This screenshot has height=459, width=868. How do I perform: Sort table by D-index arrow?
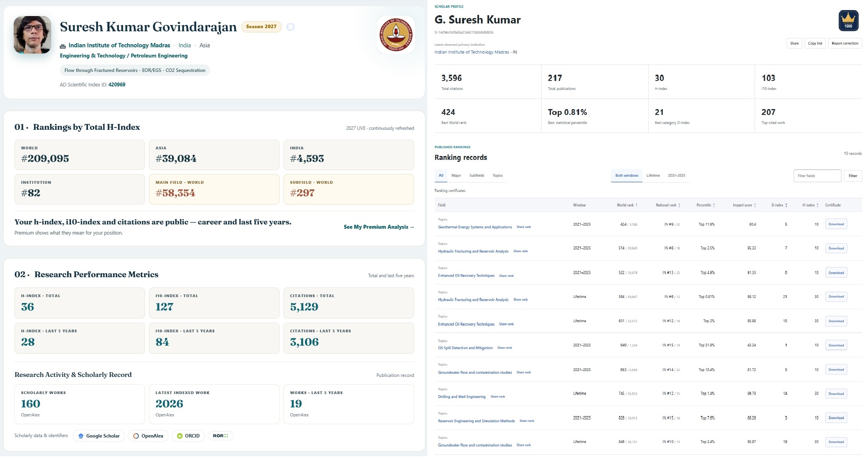click(x=786, y=205)
